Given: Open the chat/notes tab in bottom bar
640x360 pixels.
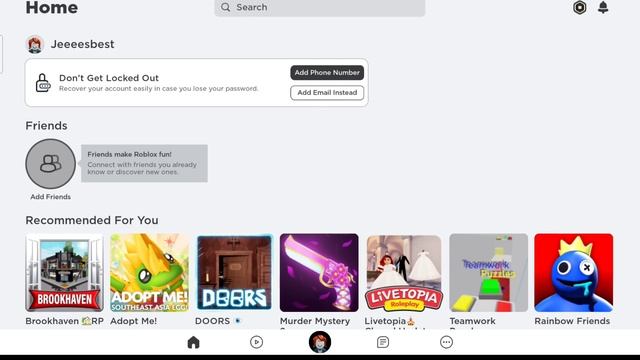Looking at the screenshot, I should tap(383, 342).
